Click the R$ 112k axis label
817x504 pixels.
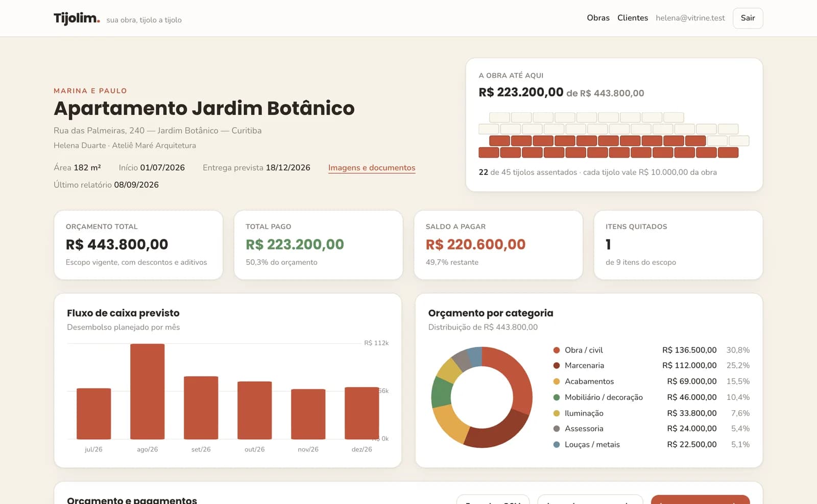click(x=376, y=343)
